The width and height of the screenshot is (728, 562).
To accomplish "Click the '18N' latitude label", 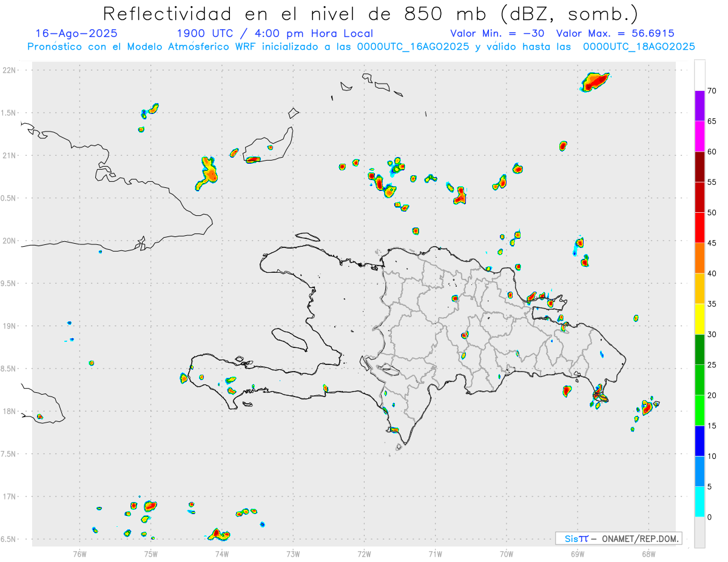I will 10,412.
